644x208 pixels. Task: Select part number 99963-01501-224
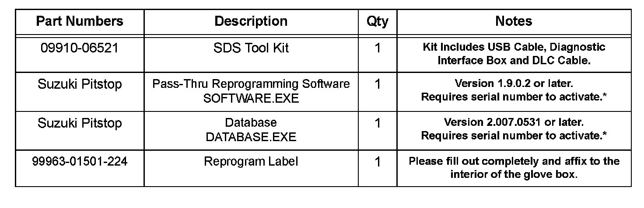(x=80, y=162)
